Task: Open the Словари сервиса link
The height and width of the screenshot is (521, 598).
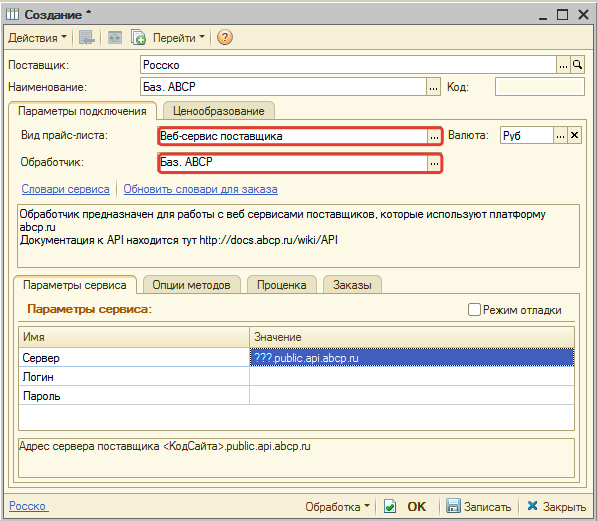Action: [x=65, y=189]
